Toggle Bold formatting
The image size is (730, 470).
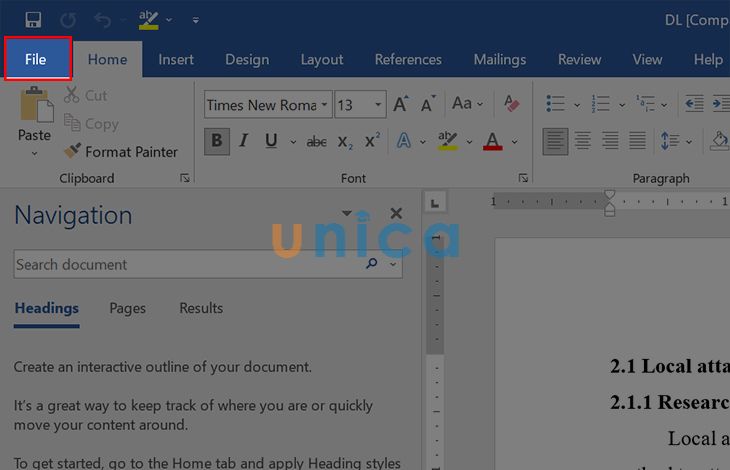(x=216, y=141)
